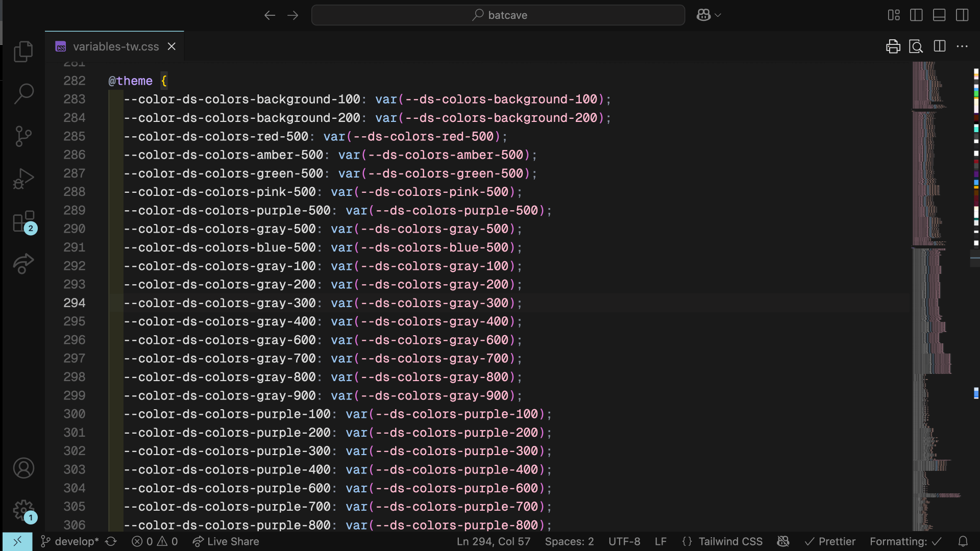Switch branch via develop* status item
This screenshot has width=980, height=551.
pyautogui.click(x=69, y=541)
